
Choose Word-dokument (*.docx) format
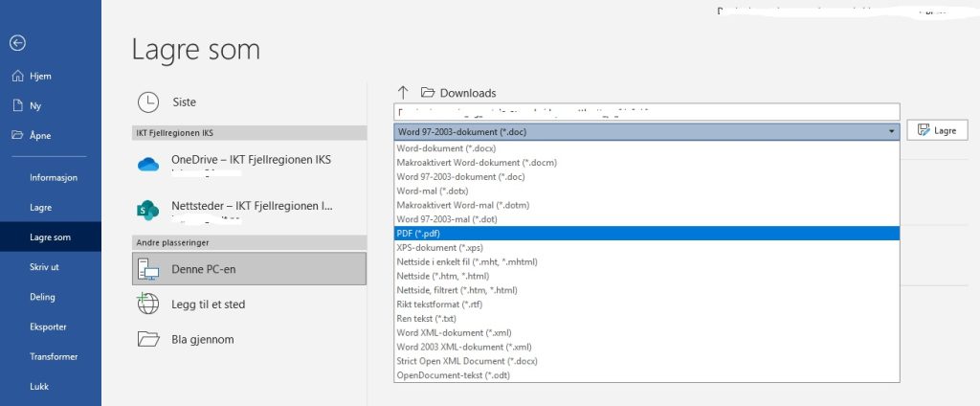pyautogui.click(x=647, y=148)
